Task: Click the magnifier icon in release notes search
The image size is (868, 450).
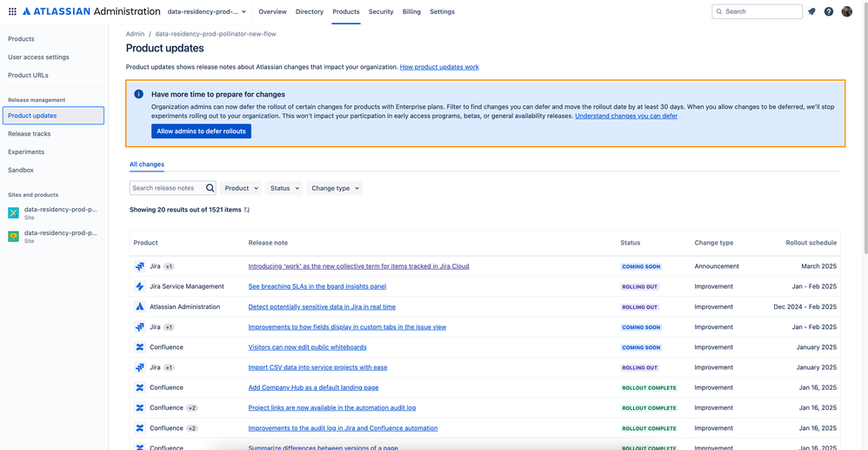Action: [210, 188]
